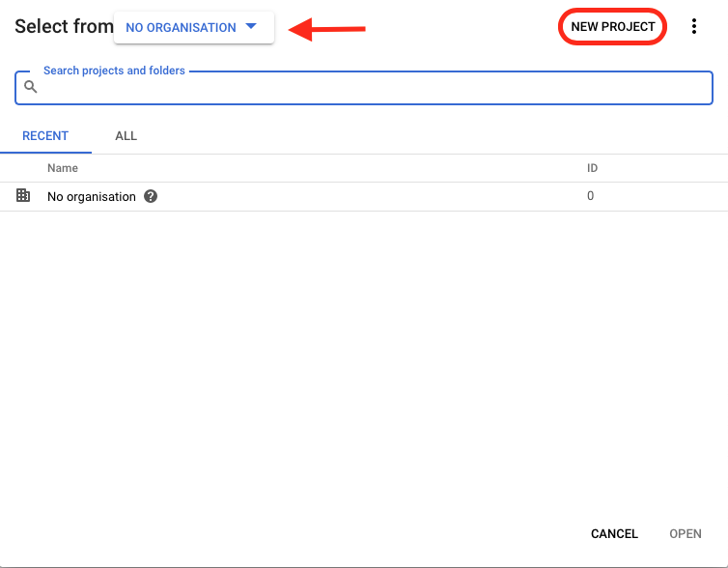Switch to the RECENT tab
Image resolution: width=728 pixels, height=568 pixels.
tap(45, 136)
